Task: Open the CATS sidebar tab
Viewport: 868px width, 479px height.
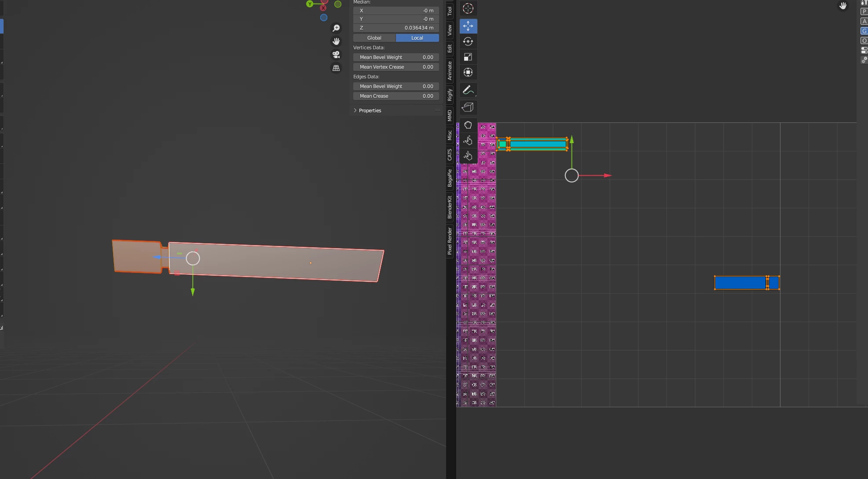Action: point(450,155)
